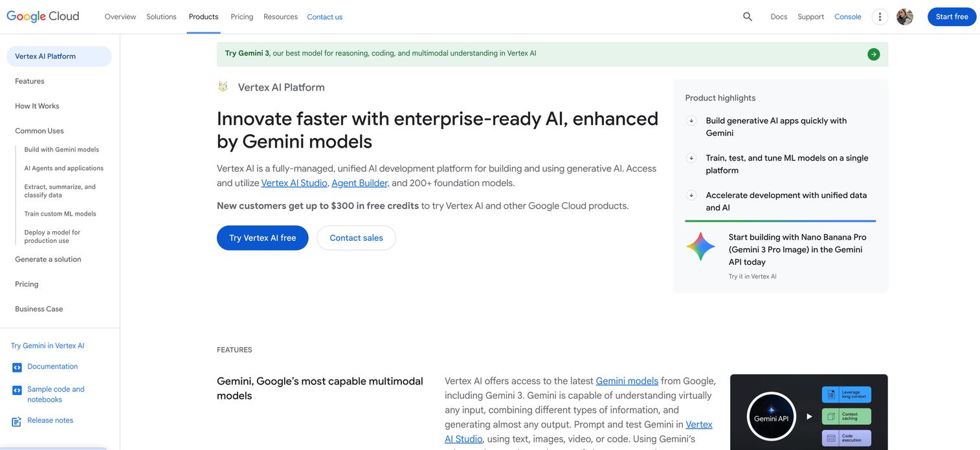Open the search magnifier icon

(x=748, y=17)
